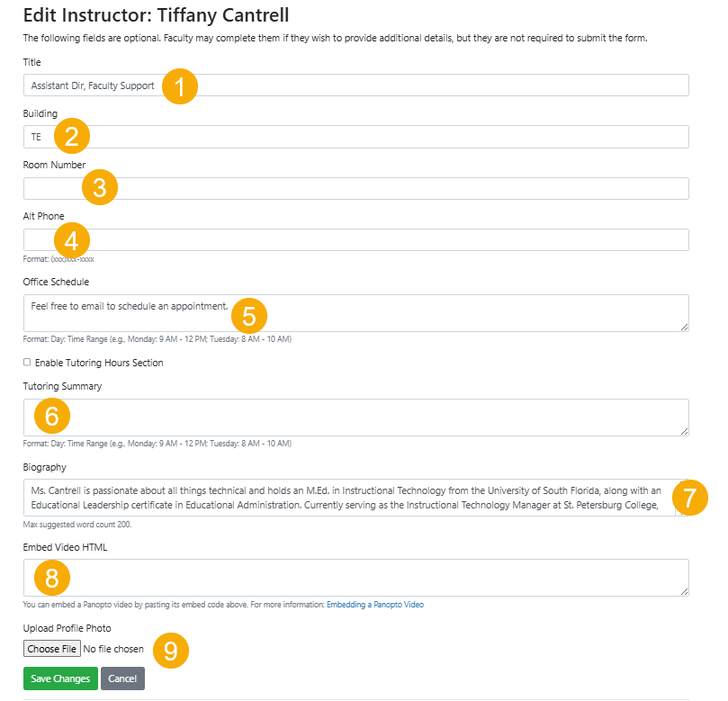Click the green Save Changes button
The width and height of the screenshot is (728, 701).
[x=60, y=679]
